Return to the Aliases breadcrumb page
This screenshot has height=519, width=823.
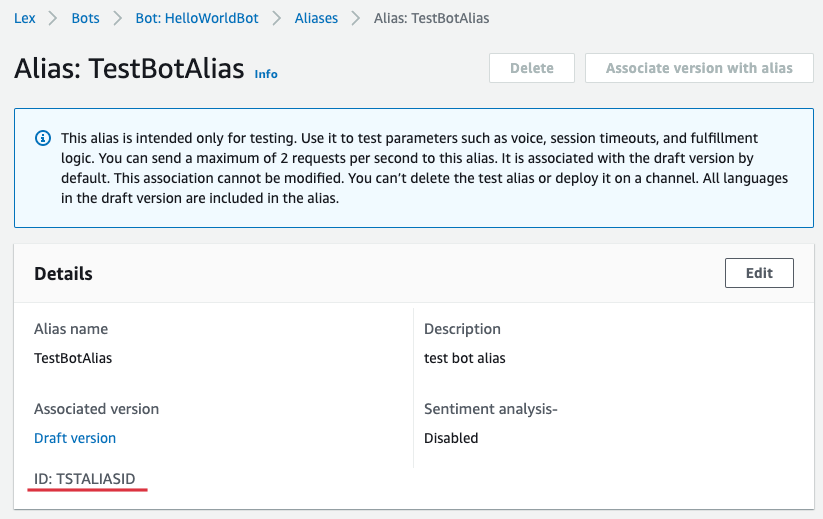pos(316,18)
